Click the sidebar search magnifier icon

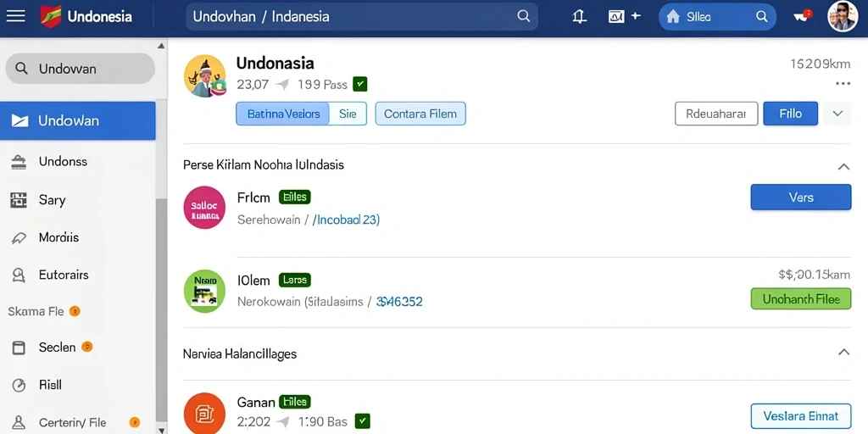point(21,69)
